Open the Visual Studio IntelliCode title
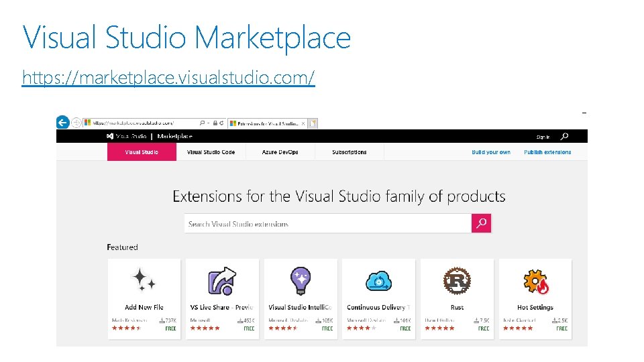The height and width of the screenshot is (362, 644). pyautogui.click(x=301, y=307)
